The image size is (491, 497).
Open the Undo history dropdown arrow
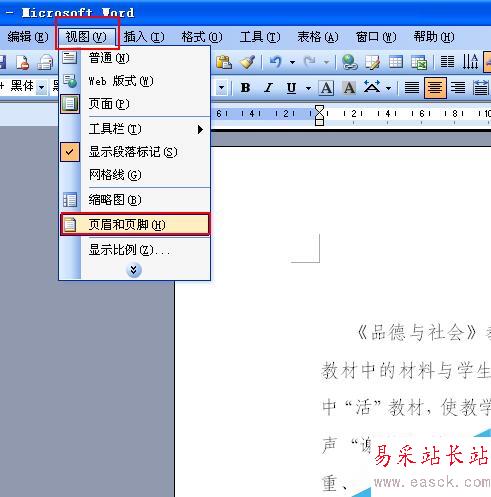(x=292, y=62)
